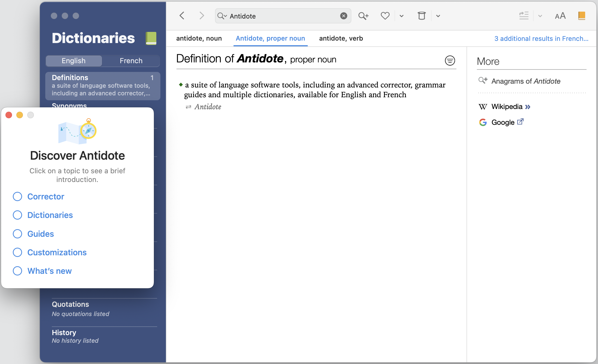Select the Dictionaries topic circle
598x364 pixels.
coord(17,215)
